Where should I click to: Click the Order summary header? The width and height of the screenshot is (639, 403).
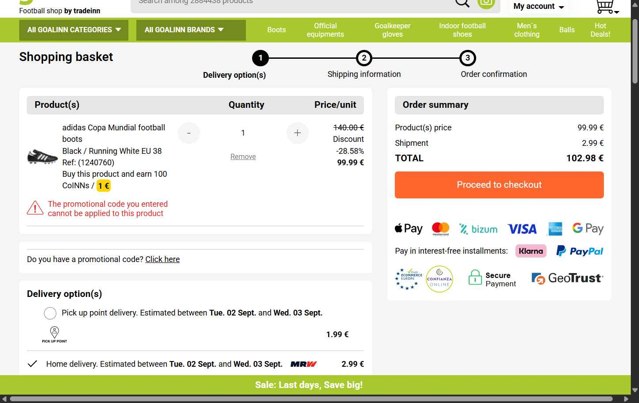coord(499,105)
